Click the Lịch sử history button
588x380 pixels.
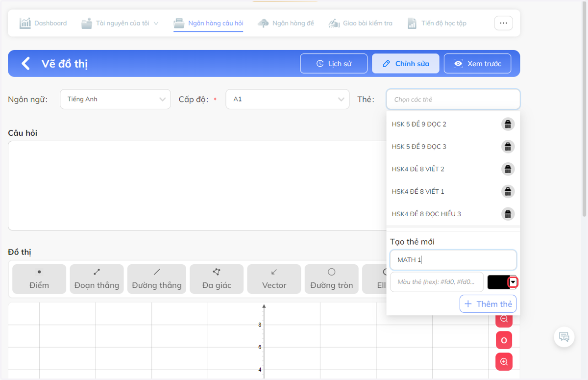coord(334,63)
